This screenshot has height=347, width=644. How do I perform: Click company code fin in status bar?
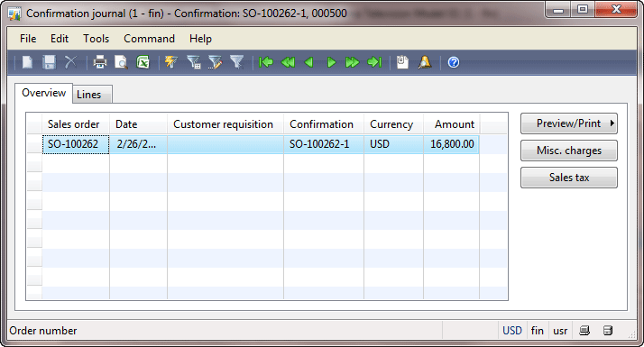coord(538,331)
